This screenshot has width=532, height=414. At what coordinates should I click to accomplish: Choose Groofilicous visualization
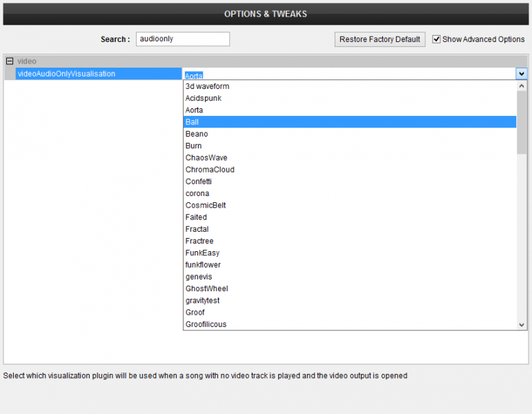350,324
